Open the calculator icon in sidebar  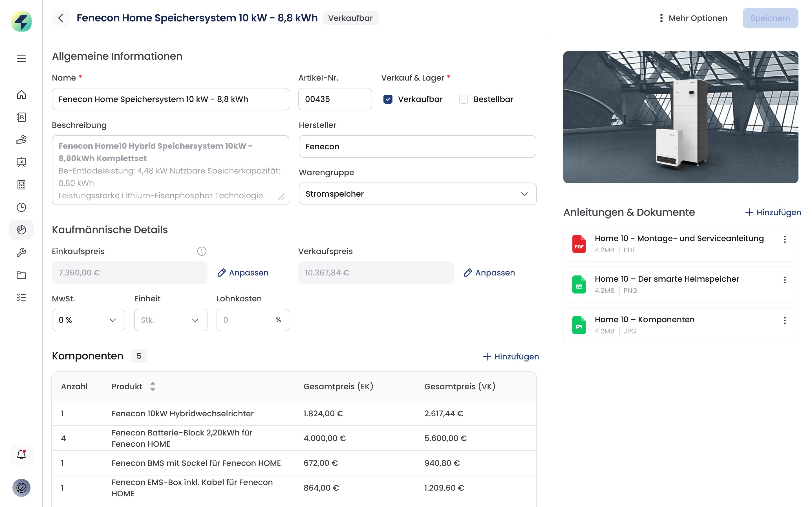21,185
